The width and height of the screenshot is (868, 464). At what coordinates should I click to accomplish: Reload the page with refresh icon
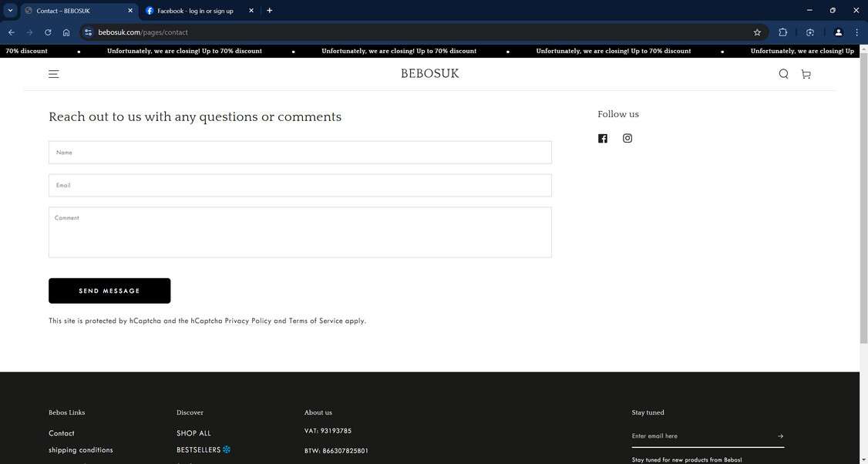48,32
